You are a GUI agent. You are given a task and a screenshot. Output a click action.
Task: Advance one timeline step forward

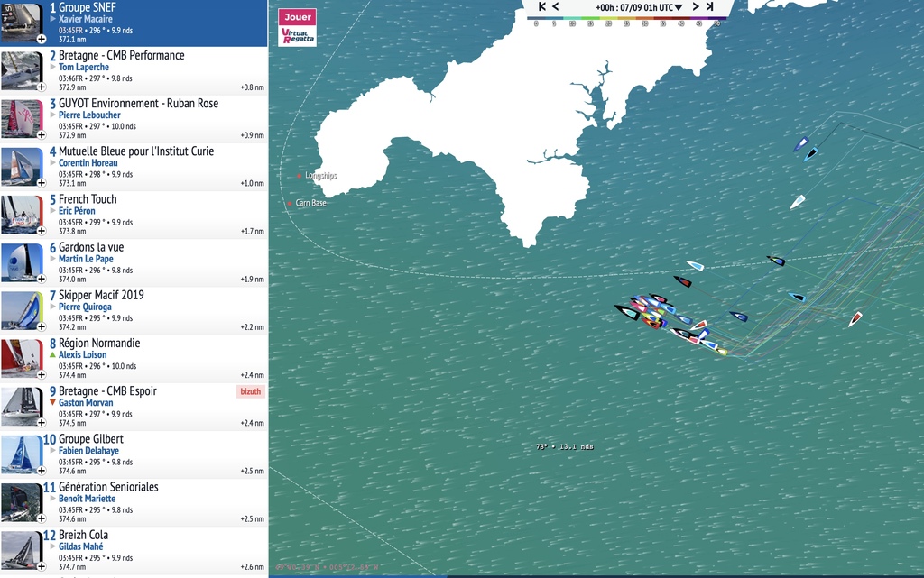point(696,6)
